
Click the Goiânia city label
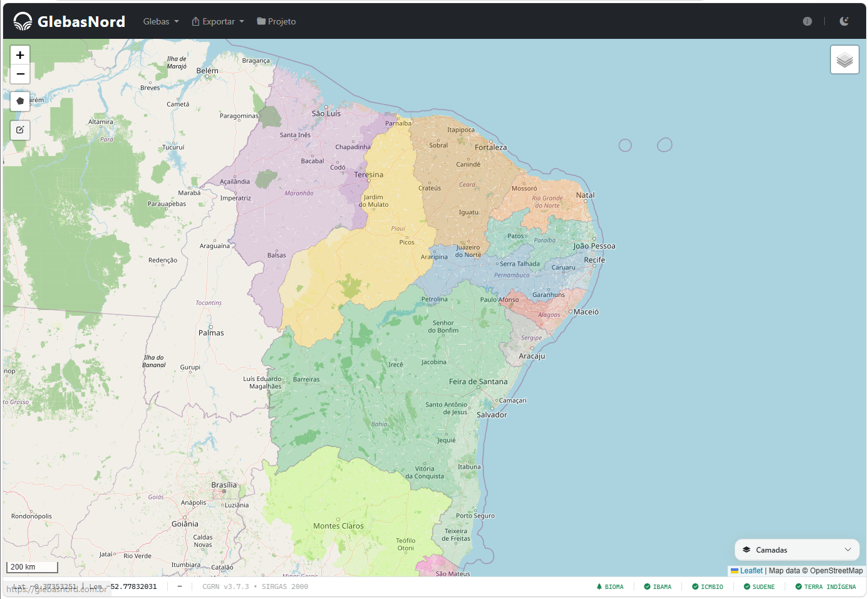185,524
